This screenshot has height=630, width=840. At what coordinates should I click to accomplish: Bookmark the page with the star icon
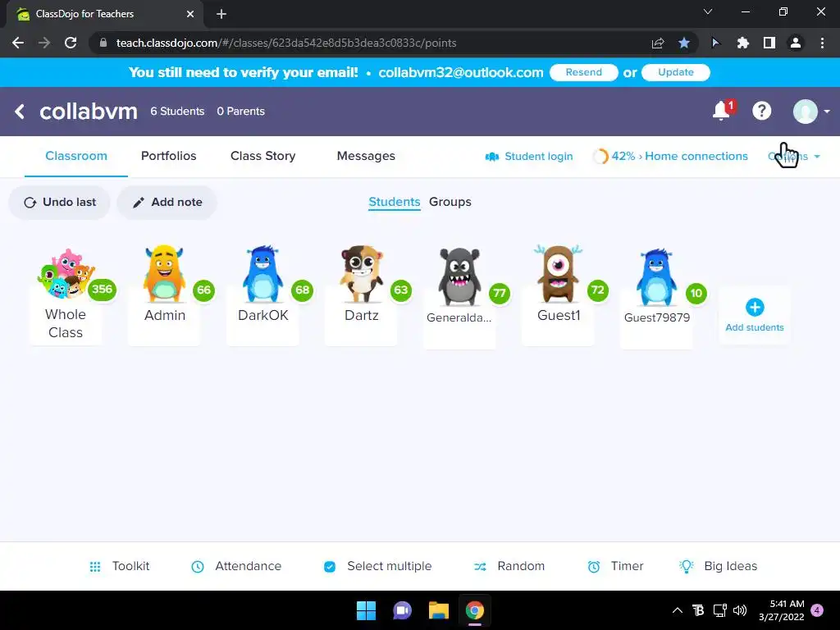(684, 43)
